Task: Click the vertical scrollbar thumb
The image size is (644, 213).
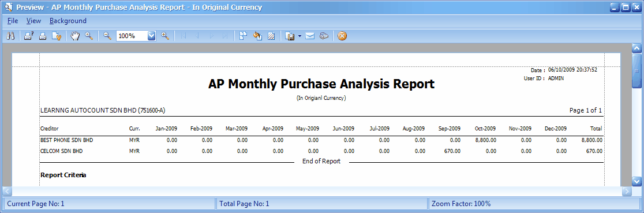Action: [636, 71]
